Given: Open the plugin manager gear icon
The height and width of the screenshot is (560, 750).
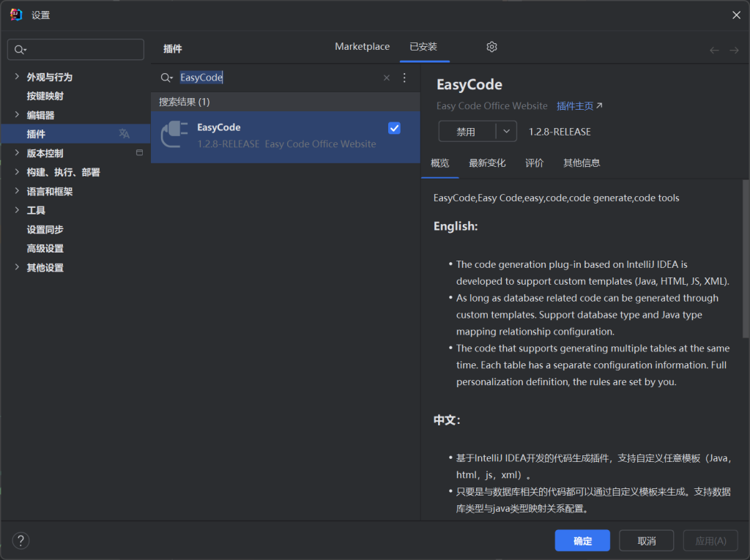Looking at the screenshot, I should point(491,46).
